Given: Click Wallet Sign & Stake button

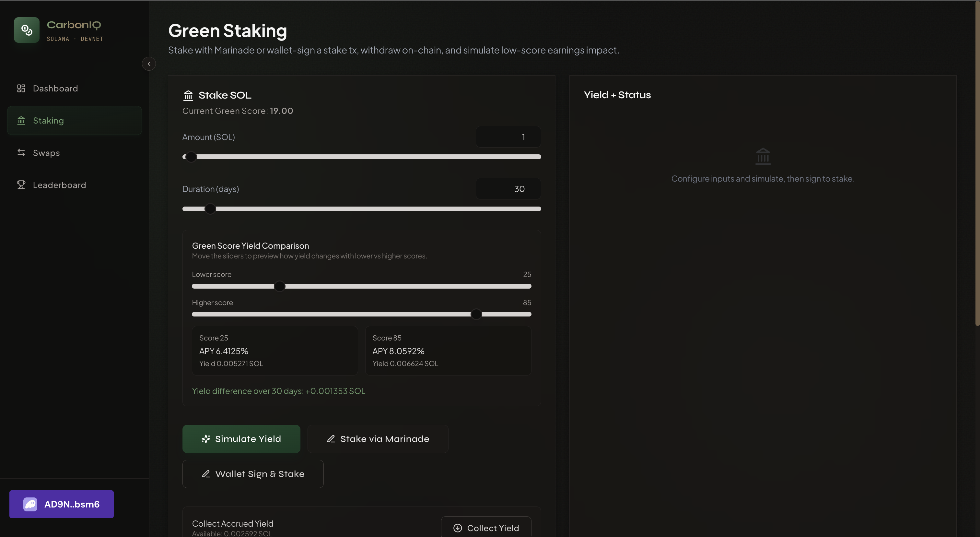Looking at the screenshot, I should (x=253, y=473).
